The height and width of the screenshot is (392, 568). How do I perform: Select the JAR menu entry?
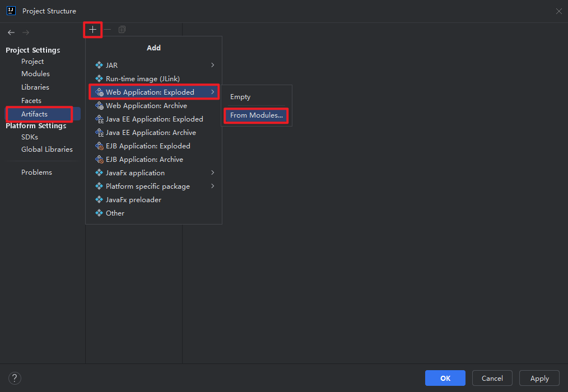click(x=154, y=65)
